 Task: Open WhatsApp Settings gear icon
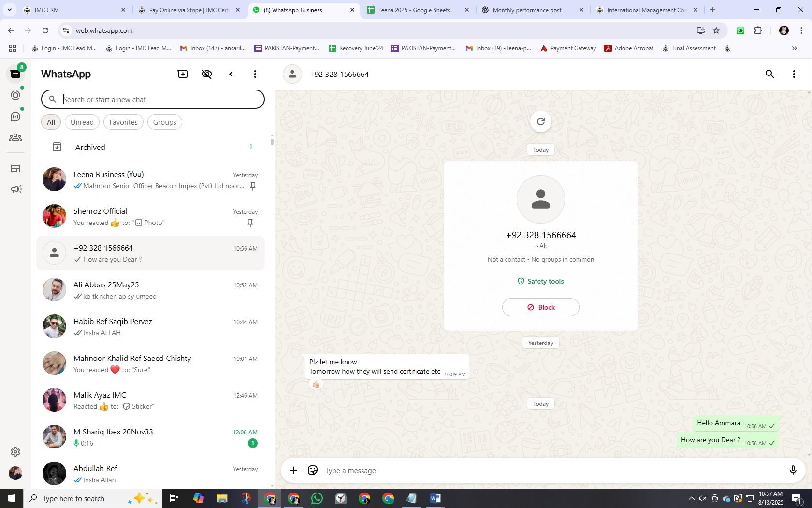tap(15, 451)
